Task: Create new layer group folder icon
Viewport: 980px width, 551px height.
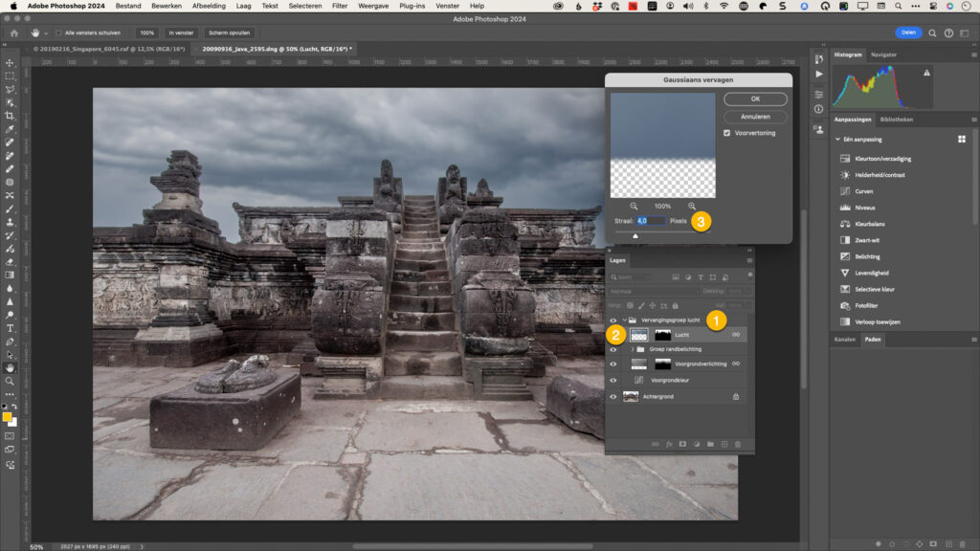Action: 710,444
